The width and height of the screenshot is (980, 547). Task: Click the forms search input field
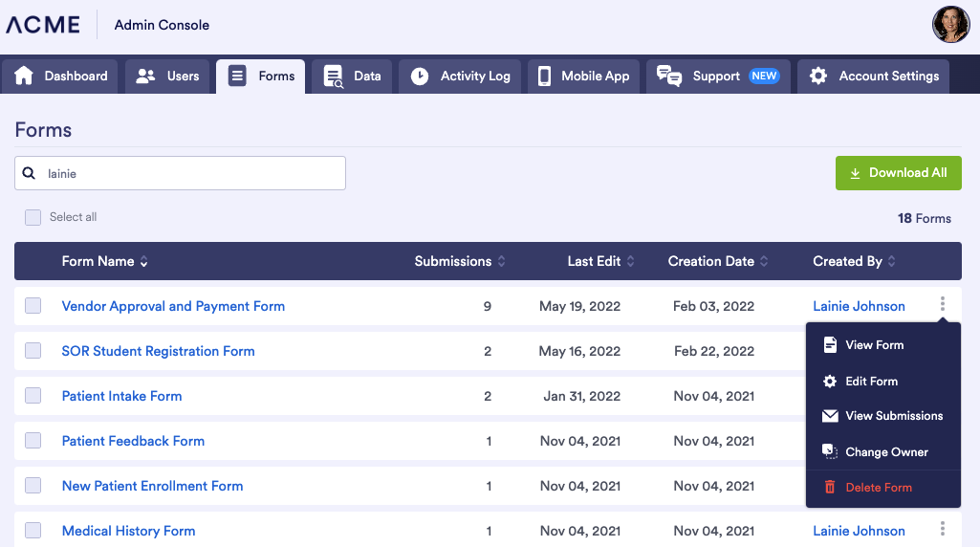(x=191, y=173)
